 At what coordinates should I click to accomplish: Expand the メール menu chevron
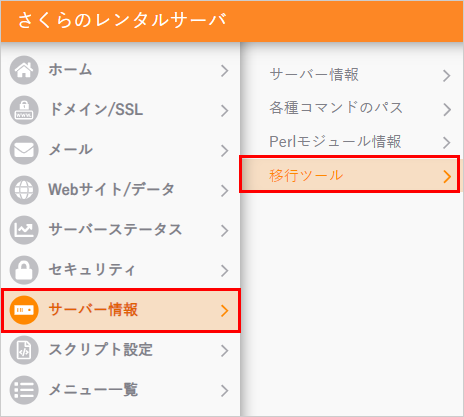click(x=225, y=151)
